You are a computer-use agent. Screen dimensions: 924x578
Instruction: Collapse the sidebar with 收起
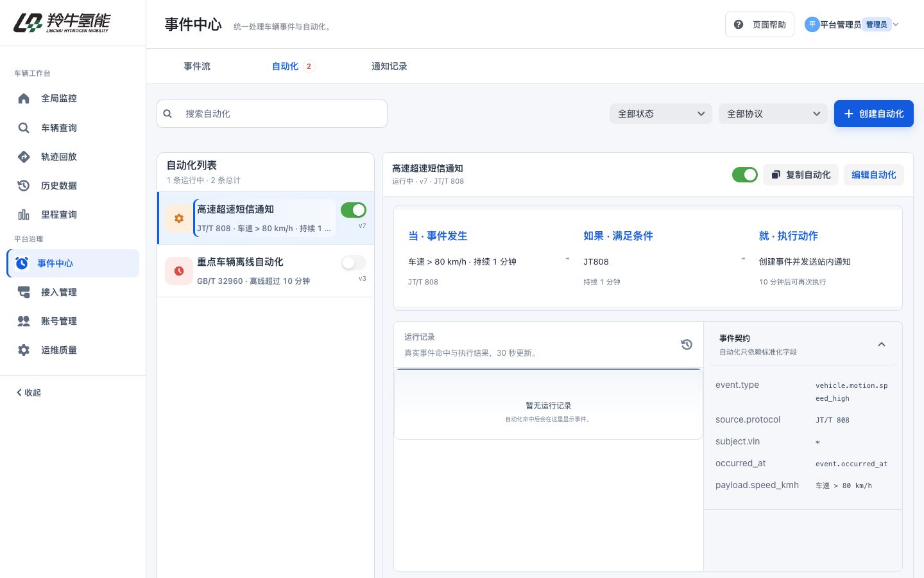point(28,392)
